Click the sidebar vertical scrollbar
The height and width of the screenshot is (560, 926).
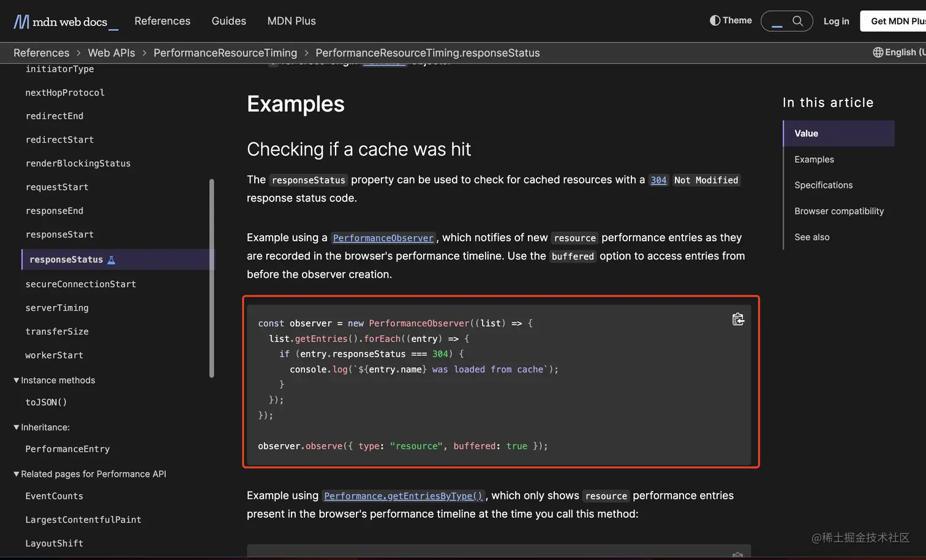pyautogui.click(x=212, y=278)
